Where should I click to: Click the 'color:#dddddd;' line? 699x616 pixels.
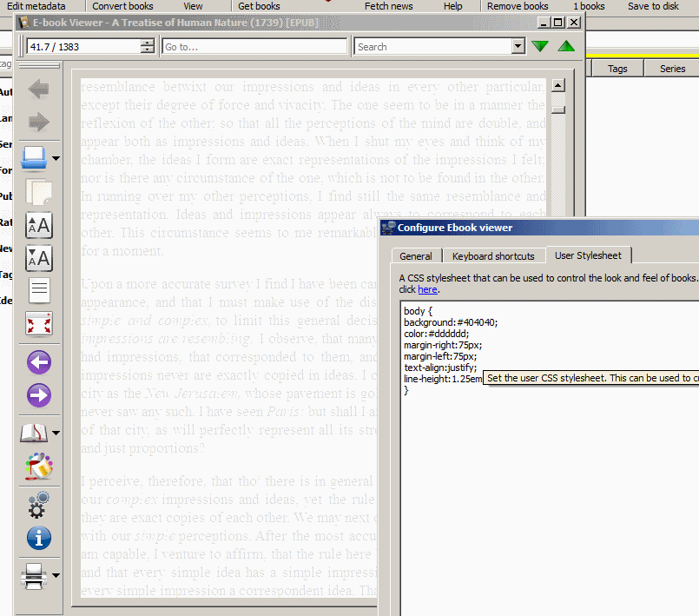coord(437,334)
